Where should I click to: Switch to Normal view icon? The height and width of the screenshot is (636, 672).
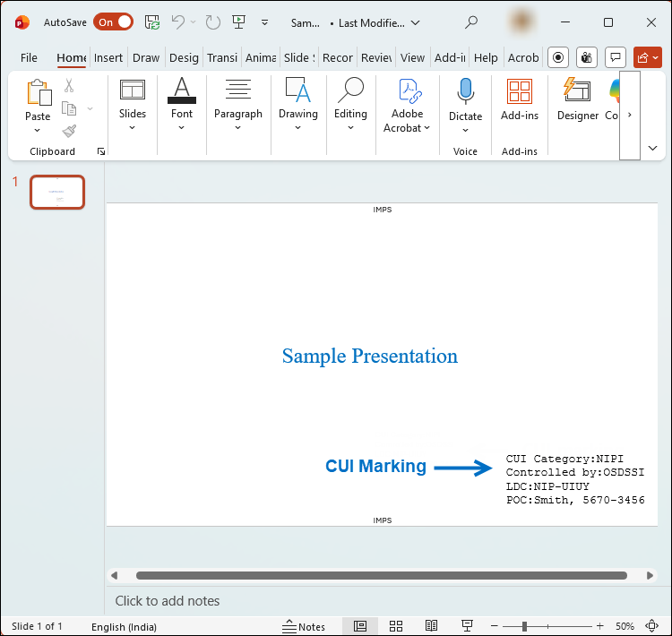(x=360, y=626)
